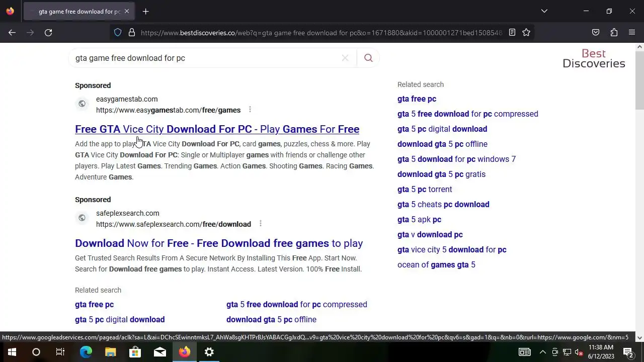
Task: Open Firefox application hamburger menu
Action: click(x=632, y=32)
